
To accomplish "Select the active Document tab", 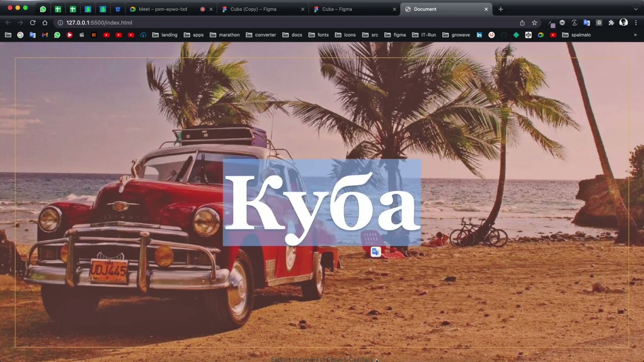I will [x=447, y=9].
